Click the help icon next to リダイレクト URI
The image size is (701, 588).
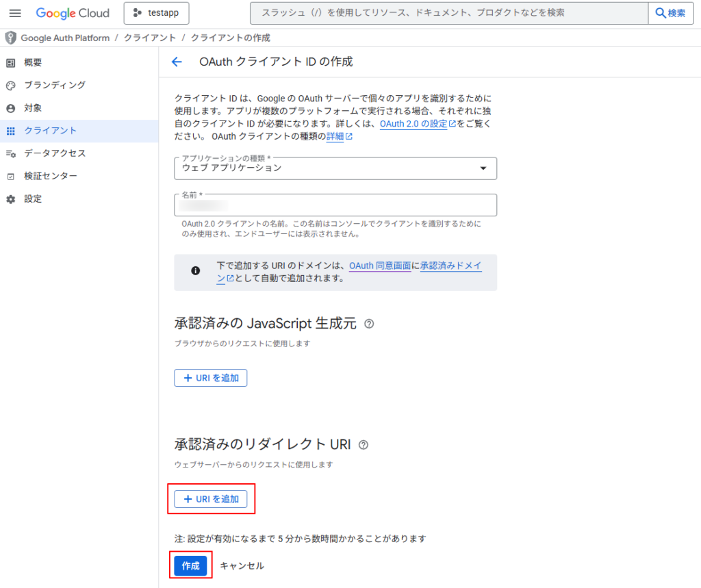click(363, 445)
